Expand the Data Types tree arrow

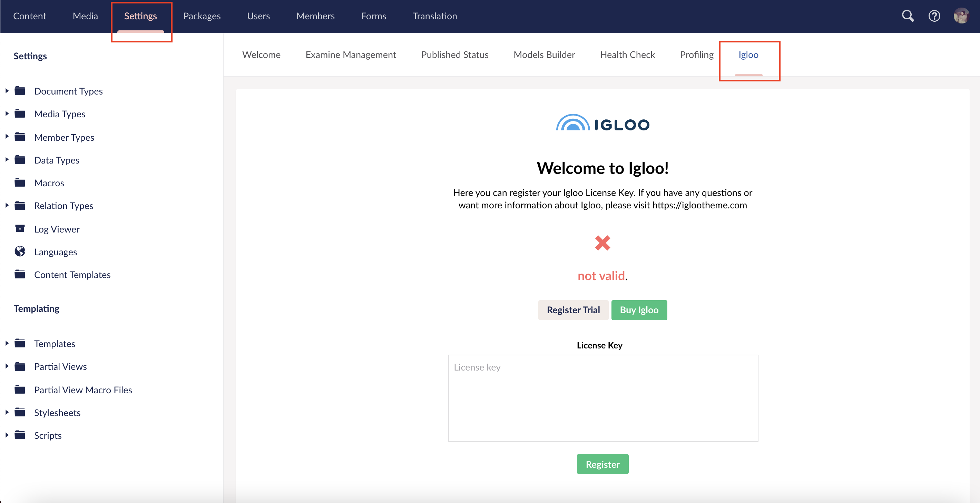click(7, 160)
